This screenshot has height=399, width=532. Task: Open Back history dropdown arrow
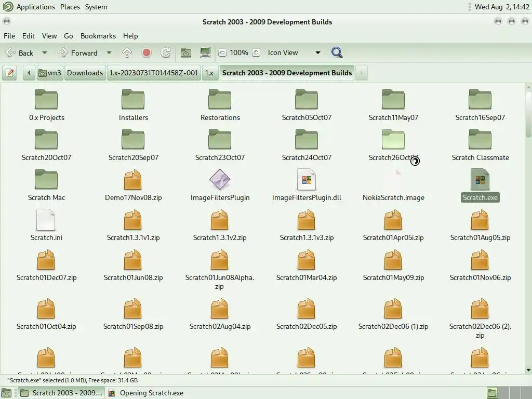pos(45,52)
